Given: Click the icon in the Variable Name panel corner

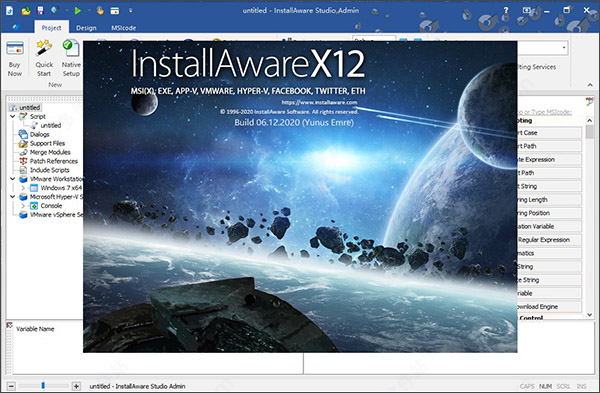Looking at the screenshot, I should coord(10,325).
